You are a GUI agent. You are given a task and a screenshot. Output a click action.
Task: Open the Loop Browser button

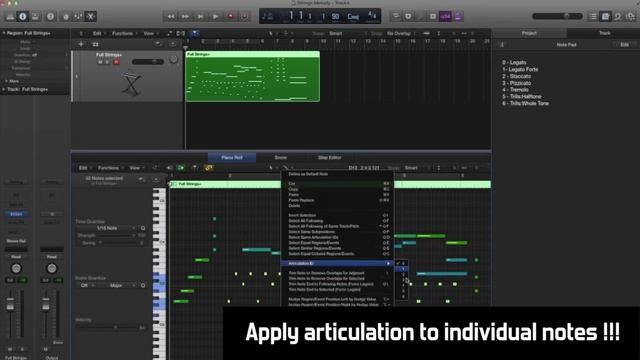click(x=618, y=16)
